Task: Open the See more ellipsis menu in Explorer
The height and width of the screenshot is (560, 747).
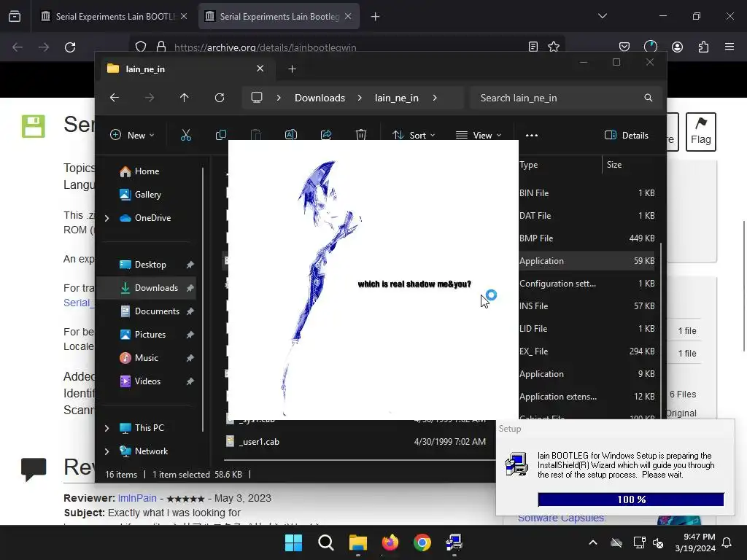Action: point(532,135)
